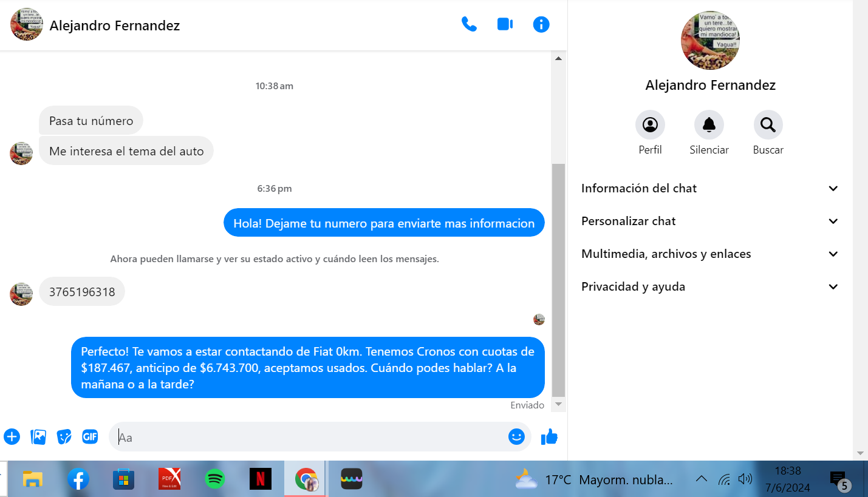Expand Información del chat section

coord(709,189)
